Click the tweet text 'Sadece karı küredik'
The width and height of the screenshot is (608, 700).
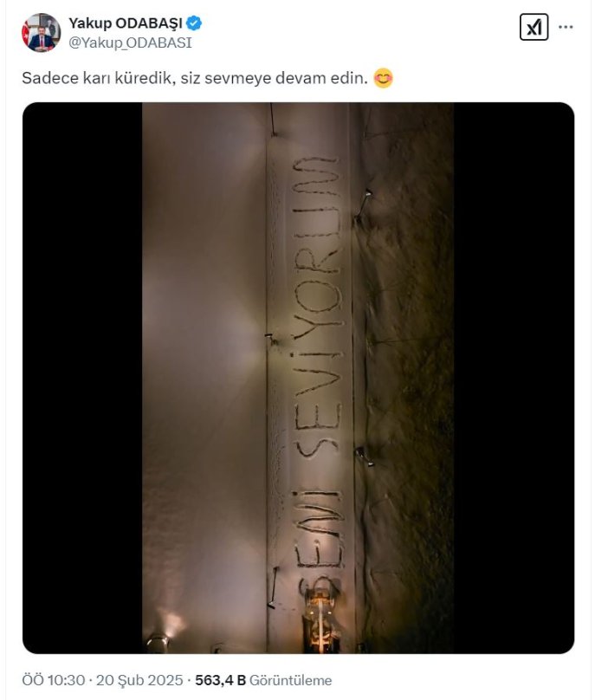click(96, 78)
